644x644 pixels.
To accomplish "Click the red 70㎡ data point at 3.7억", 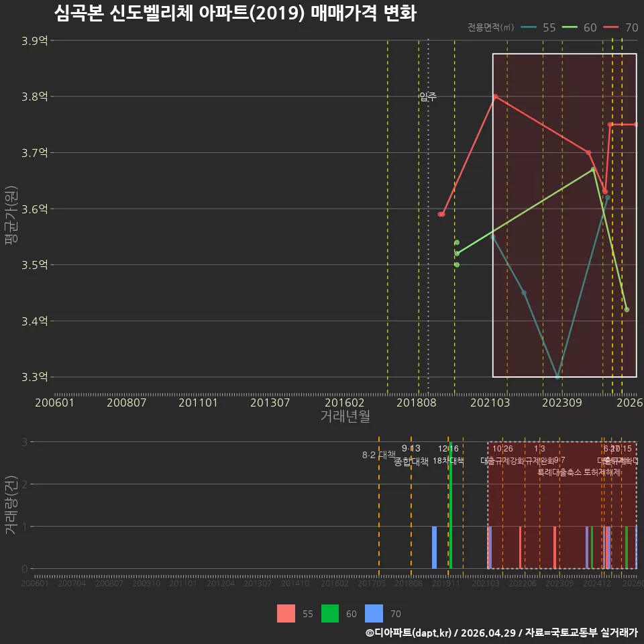I will (x=588, y=153).
